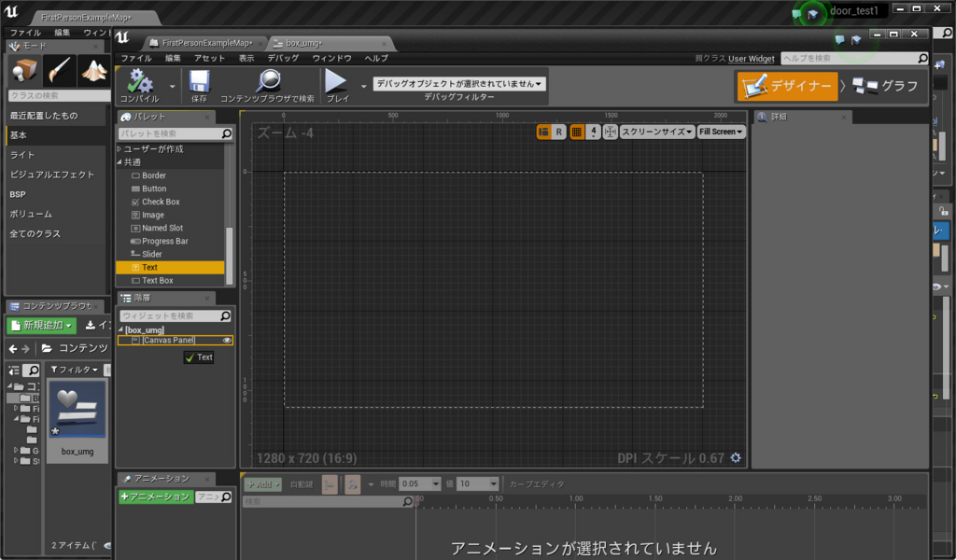Click the hierarchy search magnifier icon
The height and width of the screenshot is (560, 956).
[225, 315]
